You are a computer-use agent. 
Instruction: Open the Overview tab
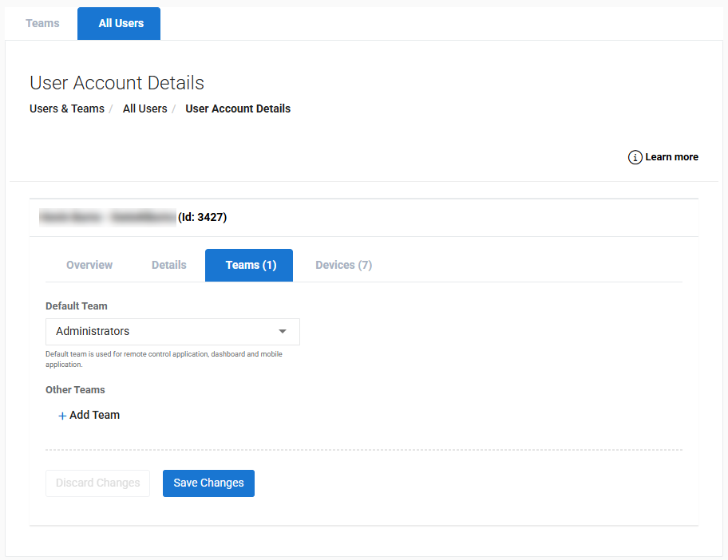pos(89,265)
